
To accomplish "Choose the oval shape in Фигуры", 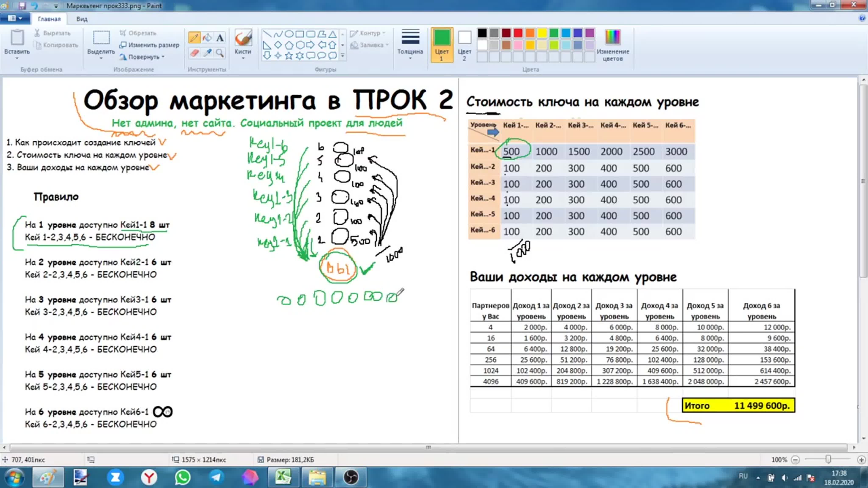I will 289,34.
